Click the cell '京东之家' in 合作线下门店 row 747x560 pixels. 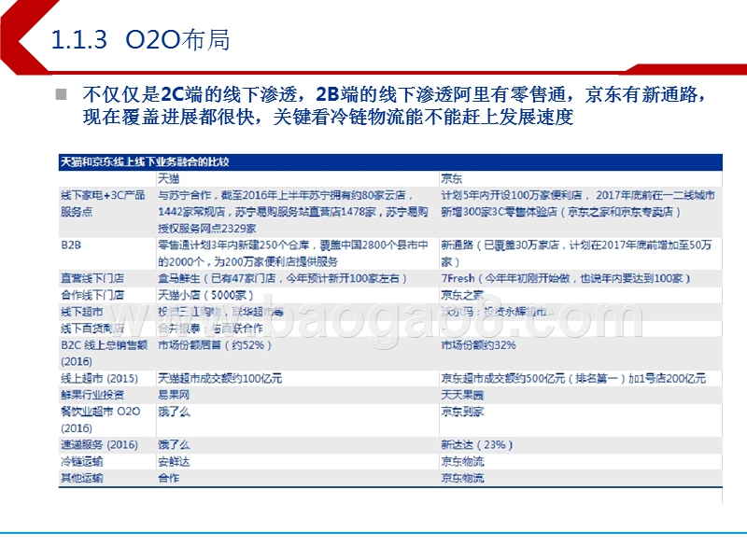[x=462, y=295]
